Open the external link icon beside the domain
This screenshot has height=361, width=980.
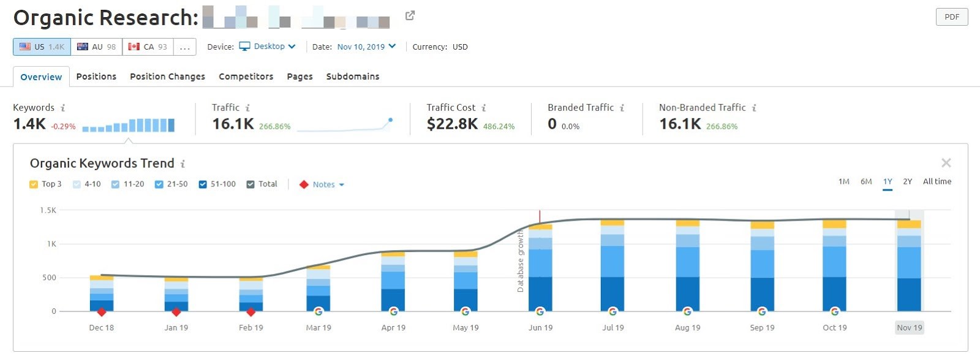(x=410, y=15)
